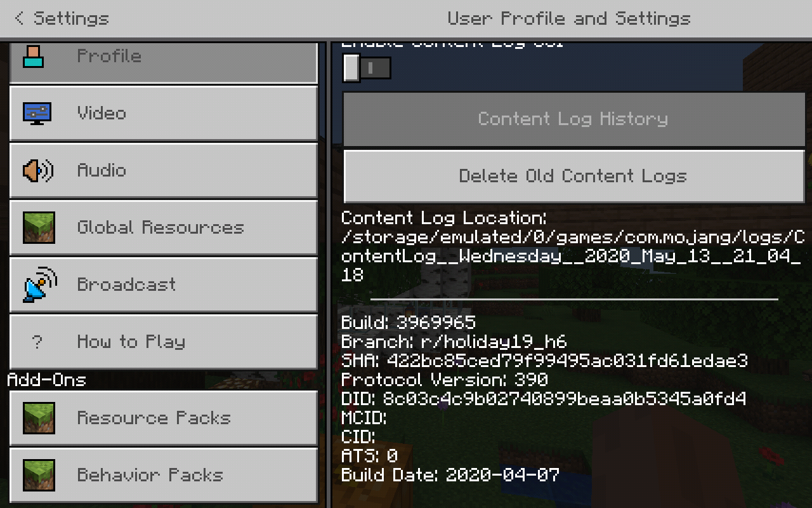The image size is (812, 508).
Task: Open the Behavior Packs section
Action: (x=164, y=475)
